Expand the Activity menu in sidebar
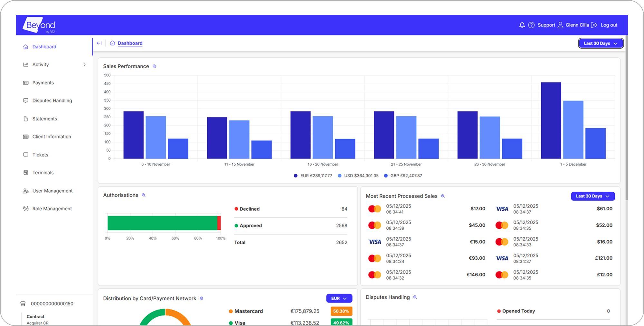The height and width of the screenshot is (326, 644). (54, 65)
